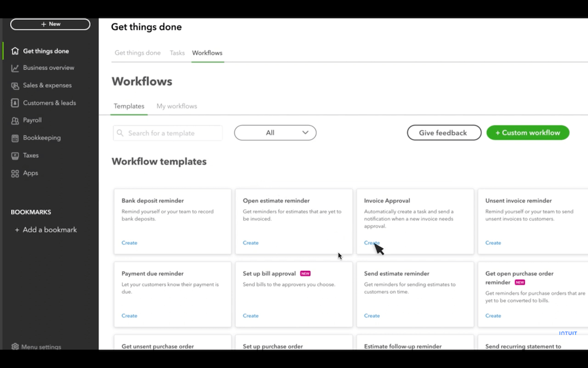Open Customers & leads menu item

[49, 103]
